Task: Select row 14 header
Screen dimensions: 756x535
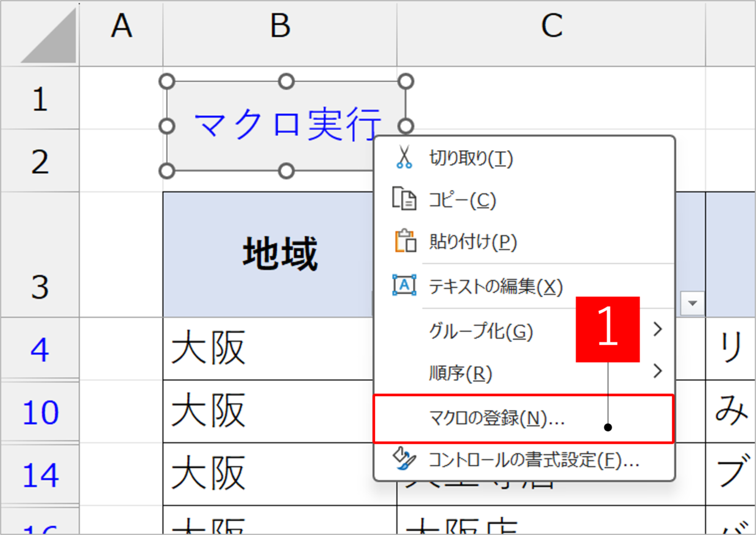Action: [x=40, y=475]
